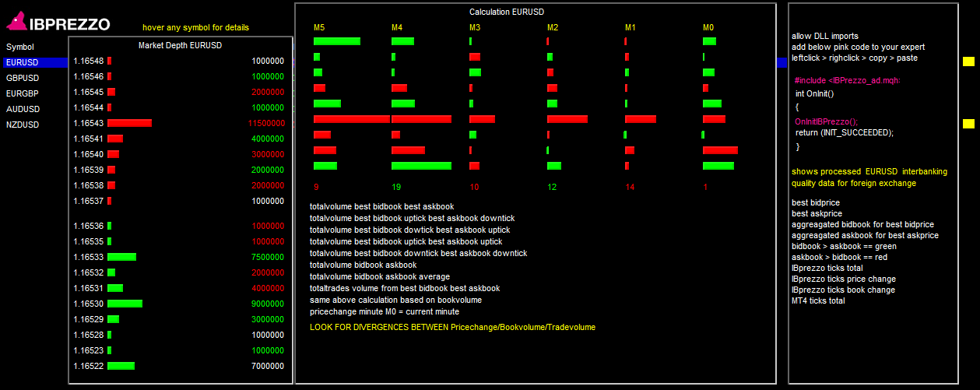Click the red volume bar at price 1.16543
The width and height of the screenshot is (980, 390).
(129, 123)
